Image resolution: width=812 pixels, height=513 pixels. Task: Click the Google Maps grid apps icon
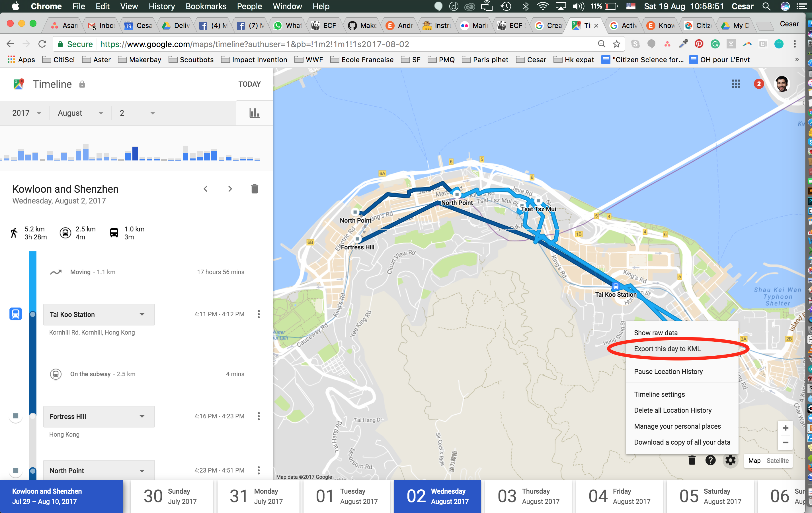[x=736, y=84]
